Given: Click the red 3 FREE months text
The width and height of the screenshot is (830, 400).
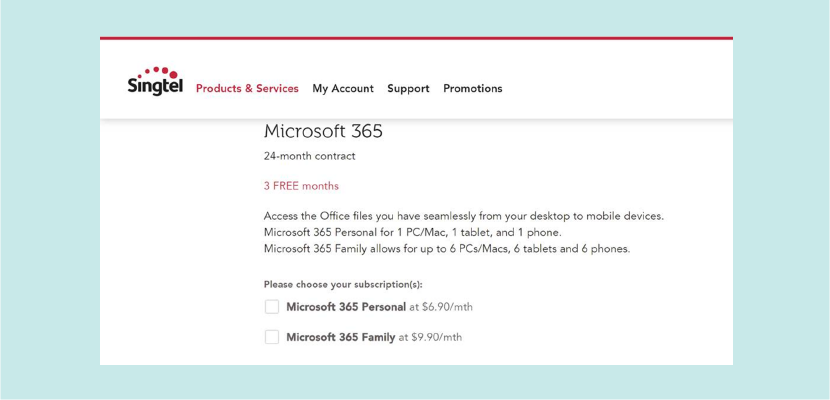Looking at the screenshot, I should (301, 186).
